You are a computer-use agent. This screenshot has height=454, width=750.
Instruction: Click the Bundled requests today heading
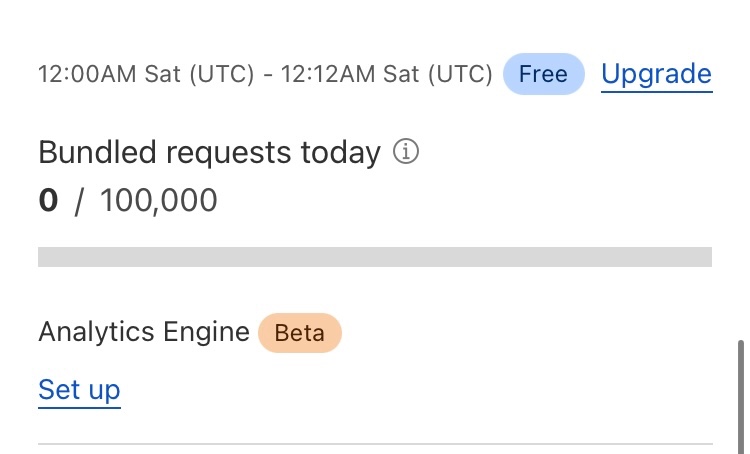(x=209, y=153)
